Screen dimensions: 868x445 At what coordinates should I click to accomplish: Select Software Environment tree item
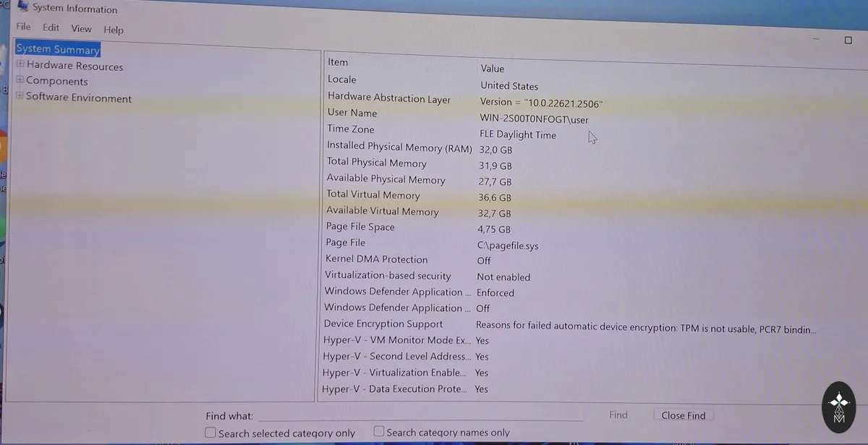(x=79, y=98)
